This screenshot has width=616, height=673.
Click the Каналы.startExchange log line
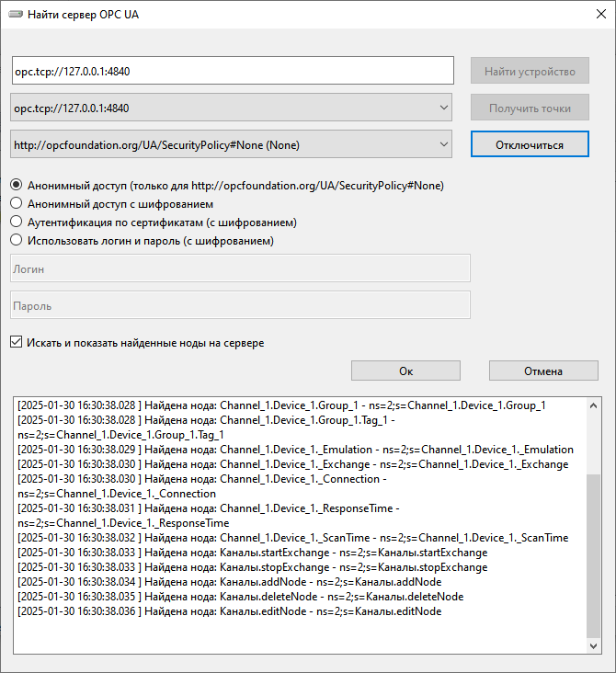coord(252,553)
